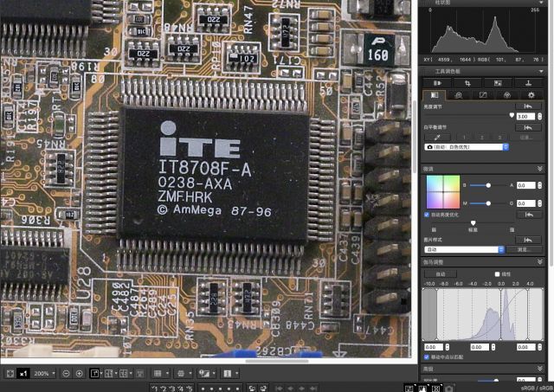The image size is (554, 392).
Task: Click the brightness slider handle
Action: [x=512, y=115]
